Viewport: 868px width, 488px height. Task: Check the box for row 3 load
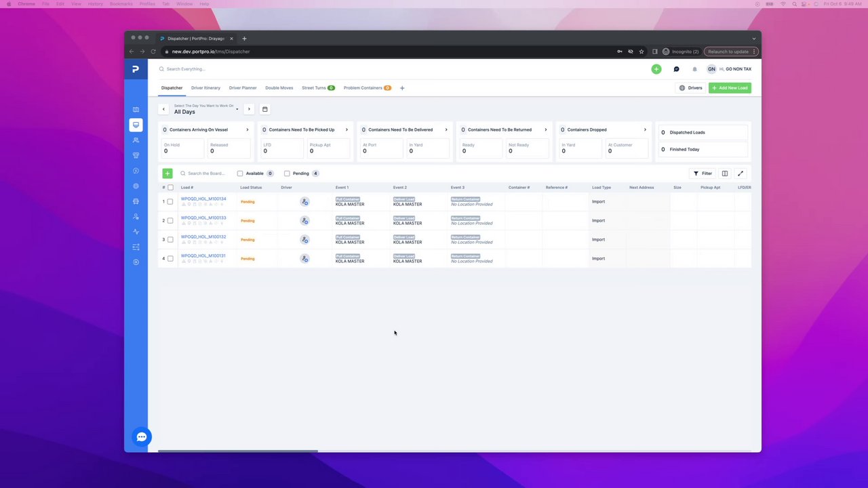(170, 239)
